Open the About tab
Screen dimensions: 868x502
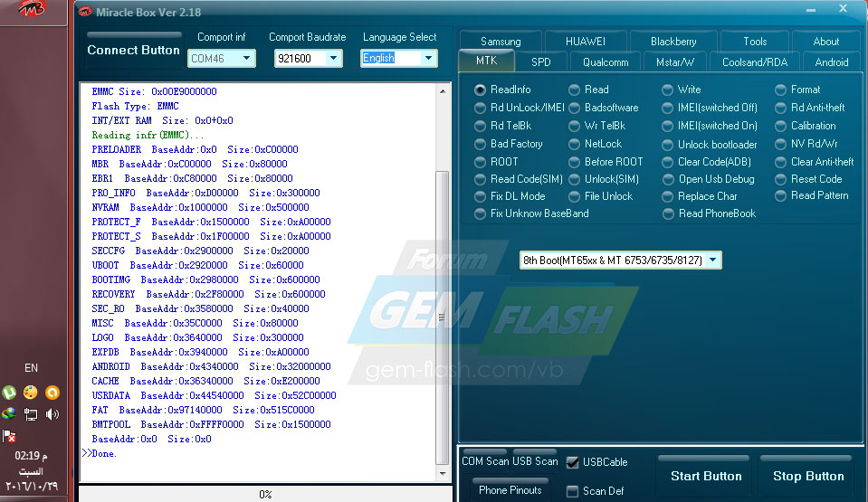click(x=826, y=42)
